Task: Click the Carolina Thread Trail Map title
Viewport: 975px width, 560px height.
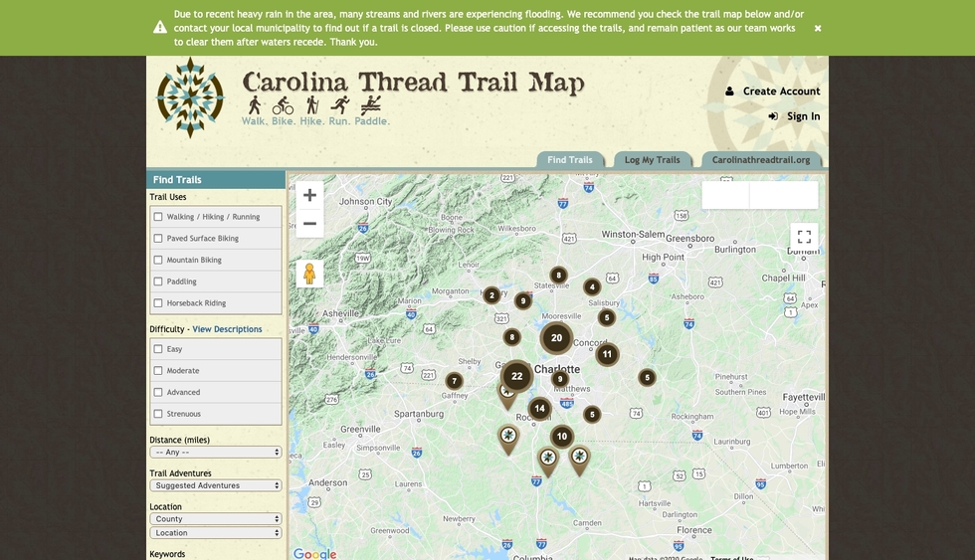Action: 414,82
